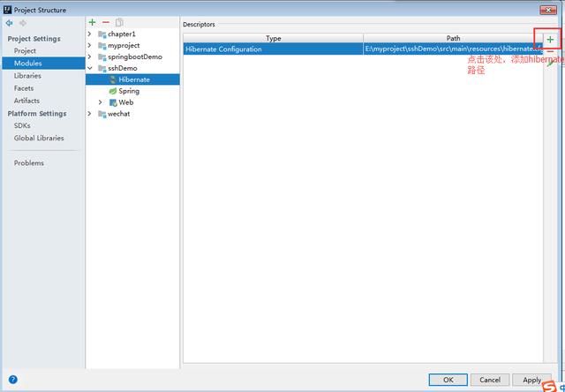Collapse the sshDemo module node
565x392 pixels.
pos(90,68)
